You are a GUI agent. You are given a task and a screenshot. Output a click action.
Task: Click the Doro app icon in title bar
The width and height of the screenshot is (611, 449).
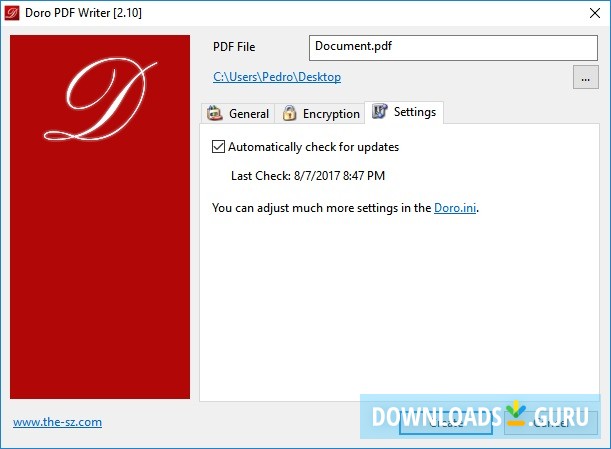click(12, 13)
